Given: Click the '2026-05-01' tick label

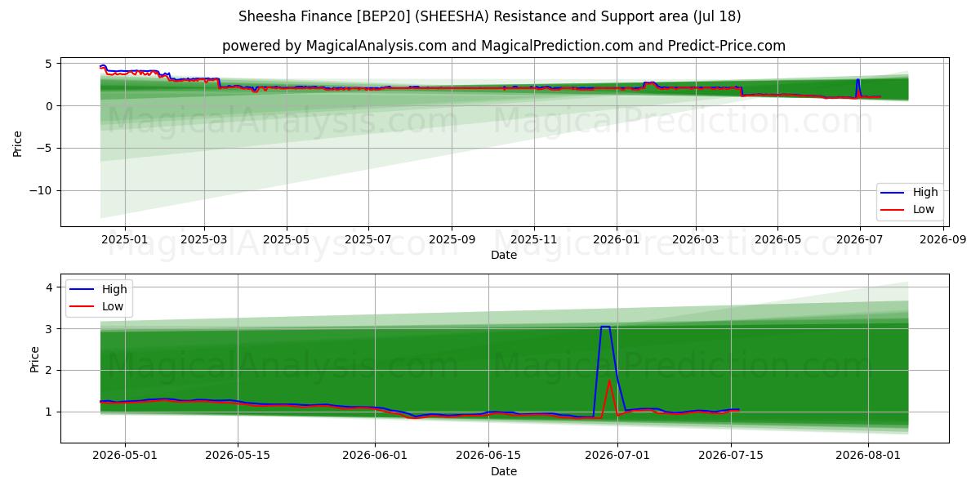Looking at the screenshot, I should pyautogui.click(x=125, y=456).
